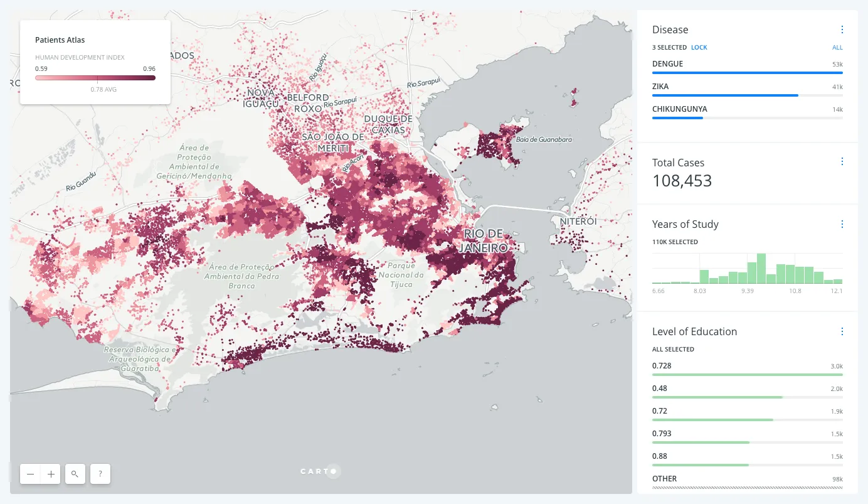This screenshot has height=504, width=868.
Task: Open the Level of Education options menu
Action: click(x=842, y=331)
